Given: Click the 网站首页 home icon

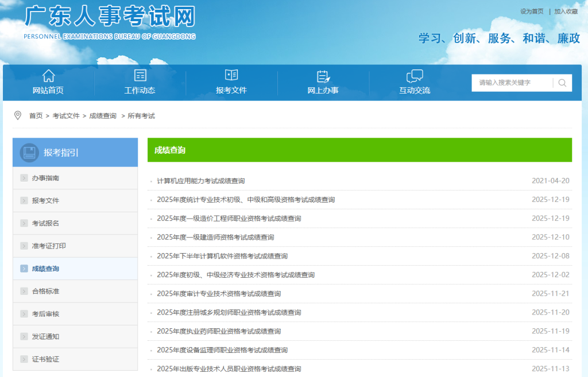Looking at the screenshot, I should (x=48, y=75).
